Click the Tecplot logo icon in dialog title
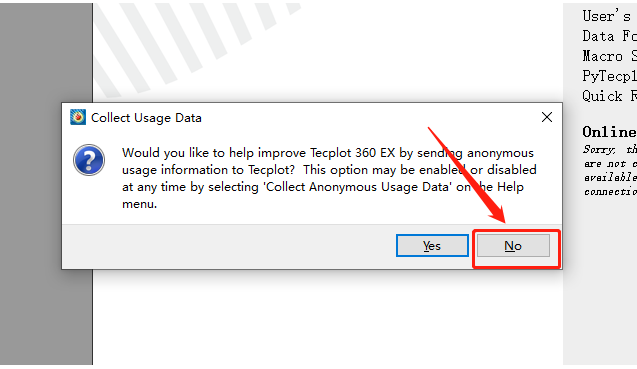This screenshot has width=637, height=369. pyautogui.click(x=78, y=117)
